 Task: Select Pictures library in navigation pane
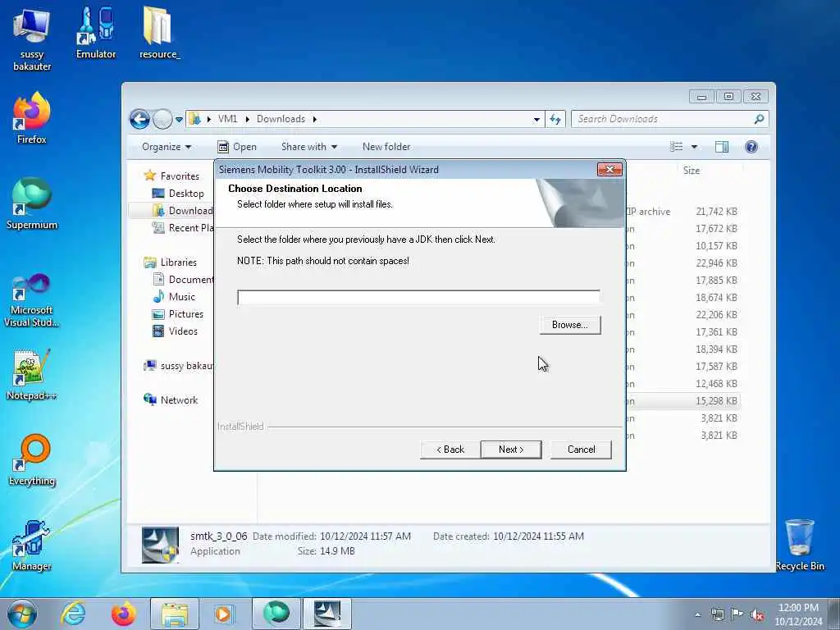[186, 314]
